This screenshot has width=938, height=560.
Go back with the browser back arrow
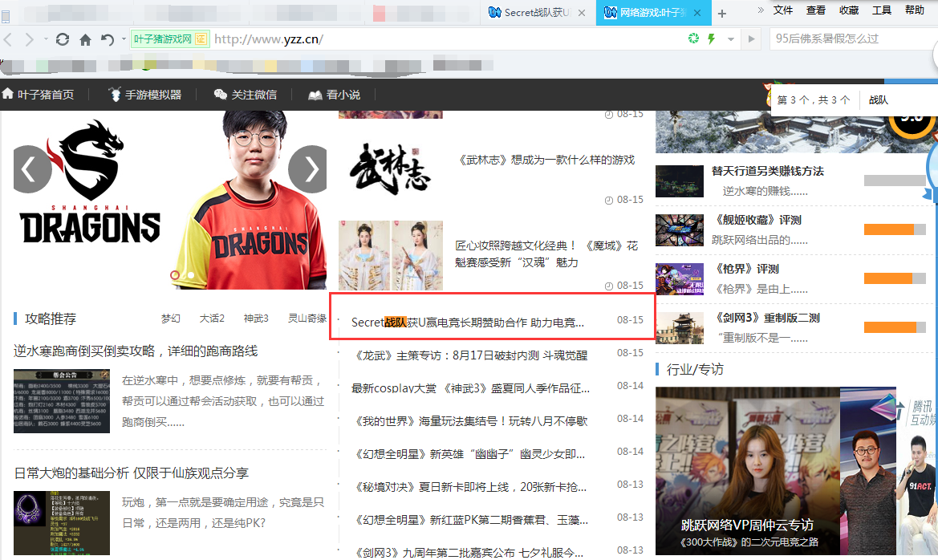pos(8,39)
